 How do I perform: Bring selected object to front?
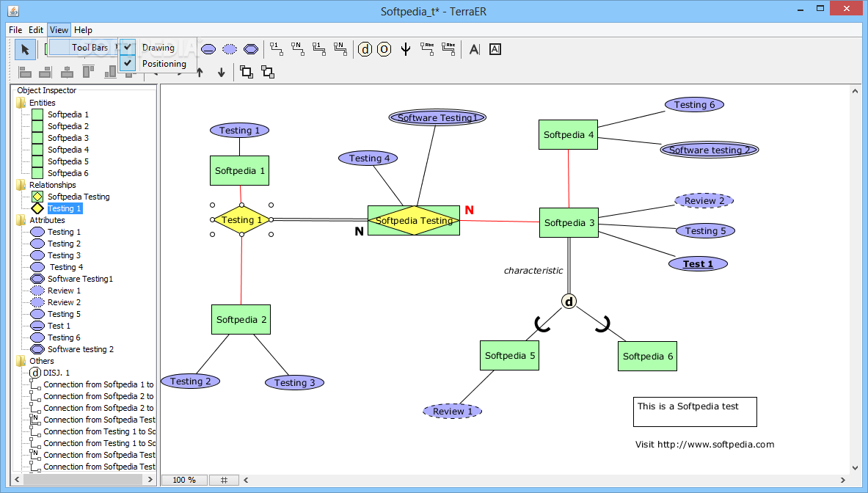[x=247, y=72]
